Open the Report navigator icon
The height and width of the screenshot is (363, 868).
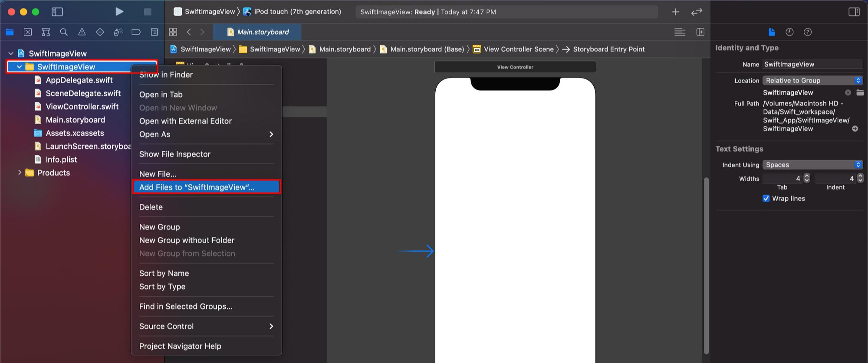[154, 32]
